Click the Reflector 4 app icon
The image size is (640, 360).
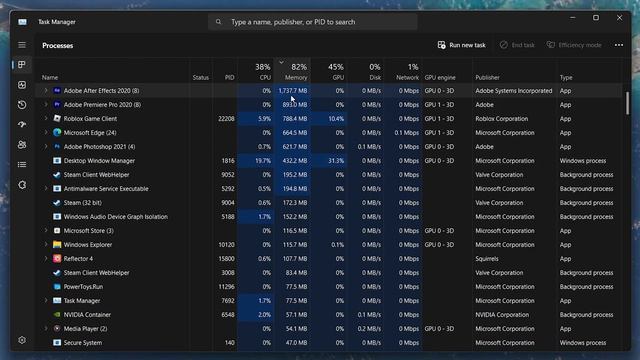click(x=57, y=259)
